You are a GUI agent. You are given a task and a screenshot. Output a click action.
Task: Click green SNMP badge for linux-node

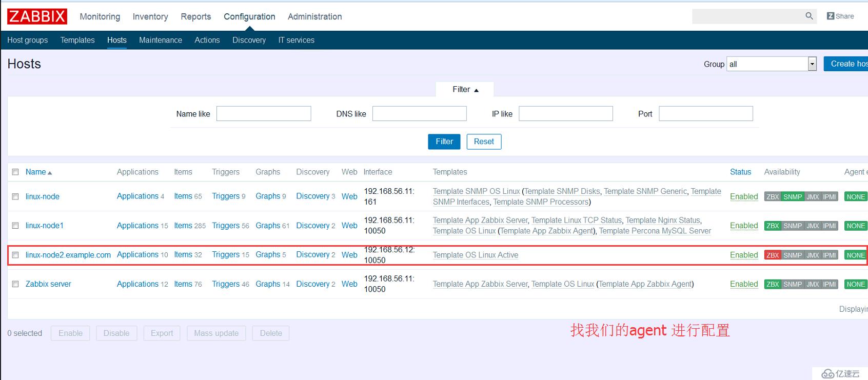click(x=793, y=197)
